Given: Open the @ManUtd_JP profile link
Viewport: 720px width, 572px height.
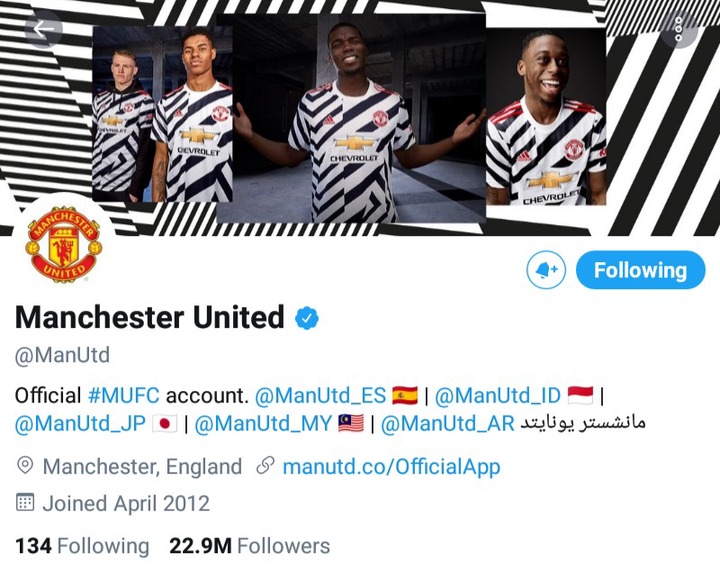Looking at the screenshot, I should point(80,423).
